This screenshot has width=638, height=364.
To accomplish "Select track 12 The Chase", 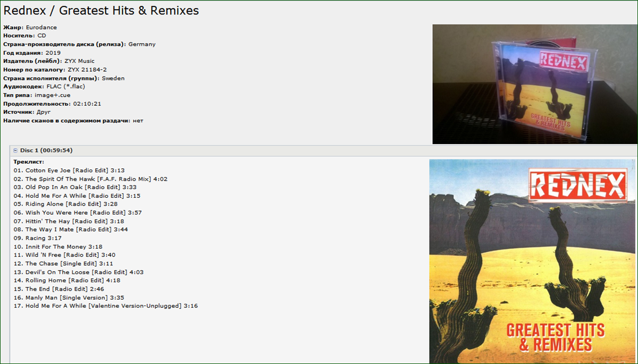I will [63, 264].
